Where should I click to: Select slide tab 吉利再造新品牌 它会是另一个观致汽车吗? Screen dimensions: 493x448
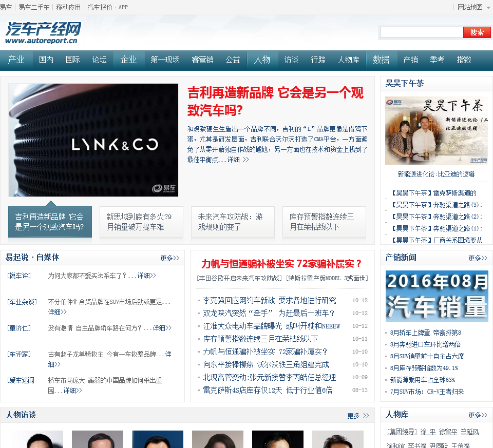coord(50,222)
